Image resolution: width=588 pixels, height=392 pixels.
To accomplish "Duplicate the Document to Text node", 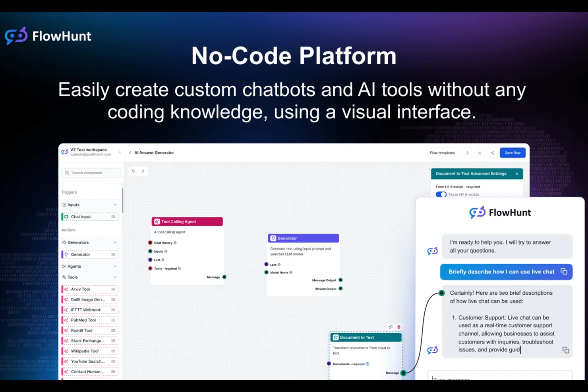I will coord(391,327).
